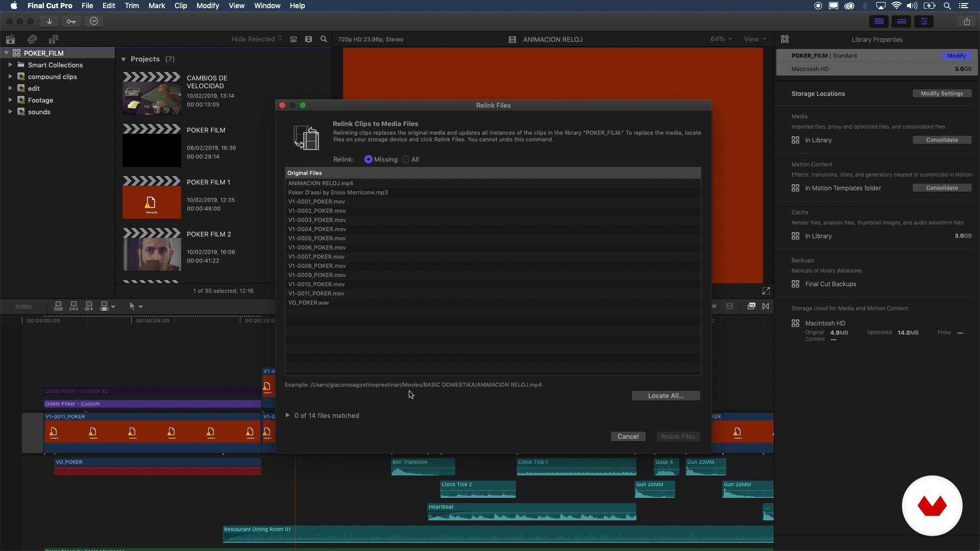Click the timeline effects browser icon
This screenshot has width=980, height=551.
coord(751,306)
